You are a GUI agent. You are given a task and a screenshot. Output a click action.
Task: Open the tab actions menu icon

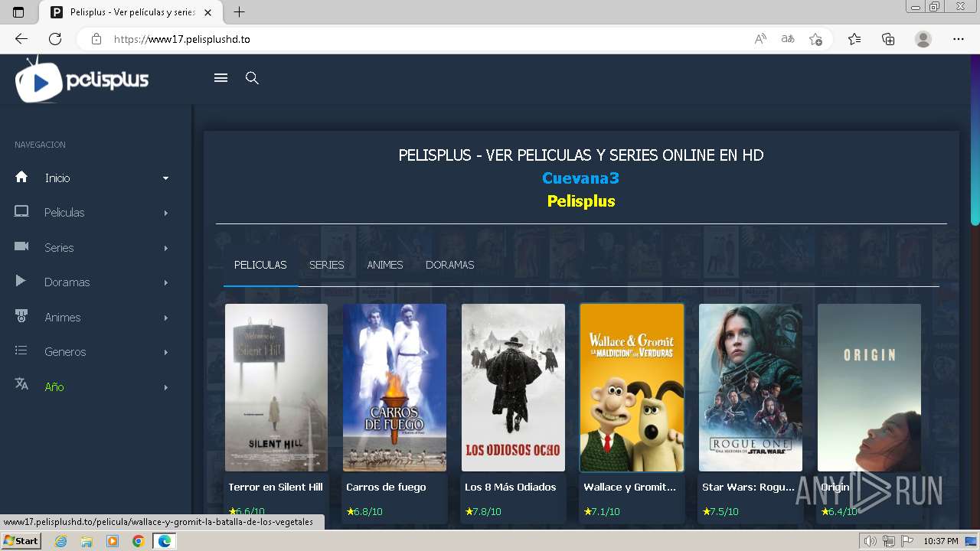click(x=18, y=12)
